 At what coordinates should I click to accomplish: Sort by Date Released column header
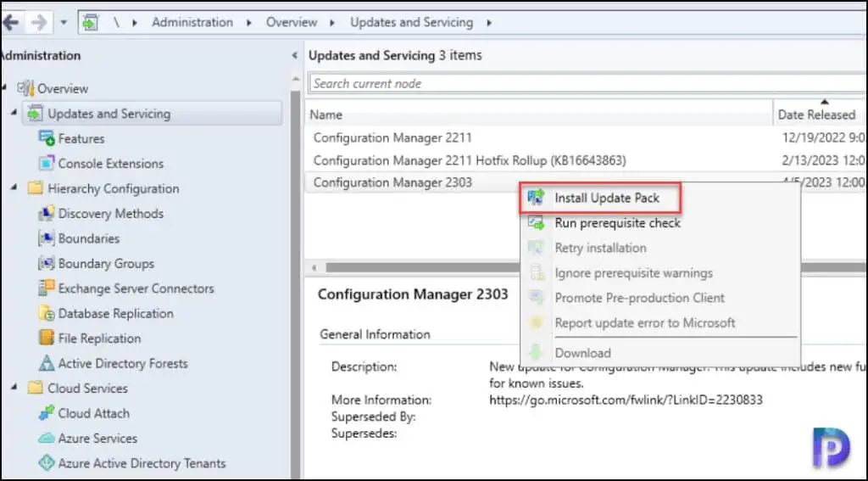pyautogui.click(x=821, y=115)
